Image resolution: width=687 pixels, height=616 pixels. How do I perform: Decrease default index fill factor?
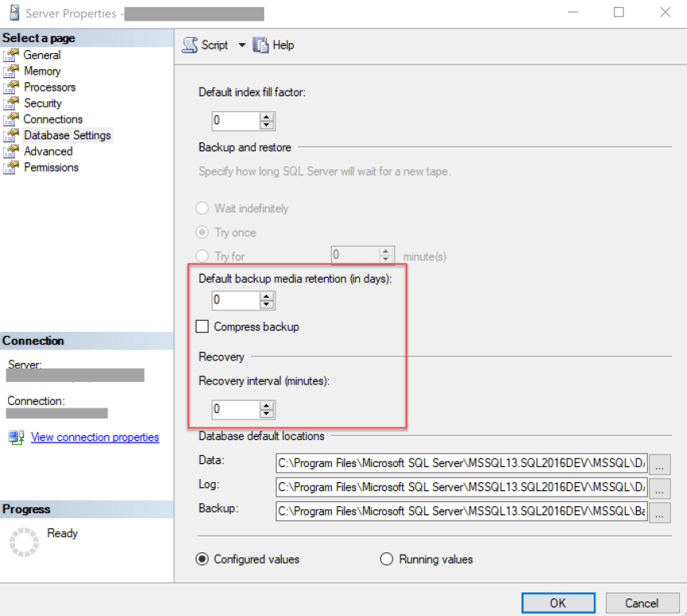267,125
